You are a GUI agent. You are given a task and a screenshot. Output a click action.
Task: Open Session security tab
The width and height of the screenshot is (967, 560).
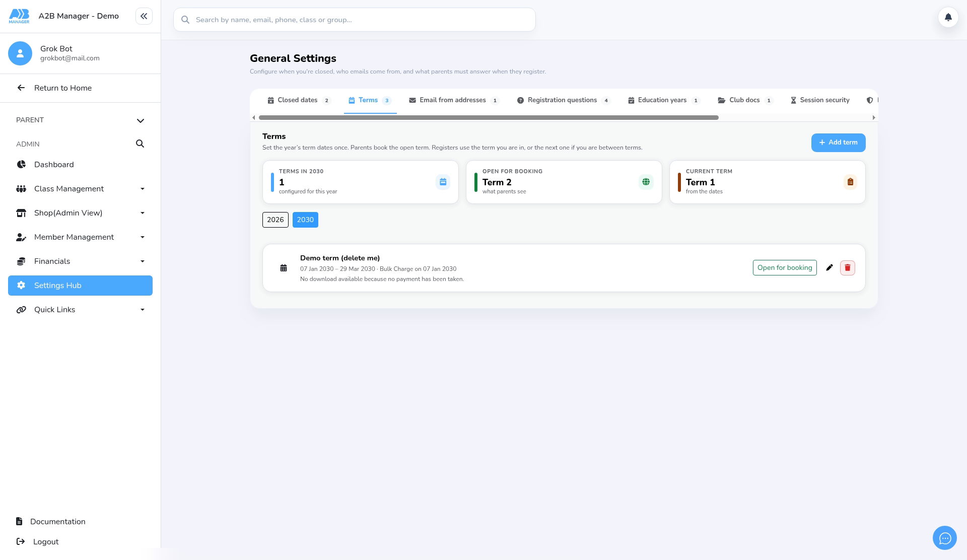820,100
